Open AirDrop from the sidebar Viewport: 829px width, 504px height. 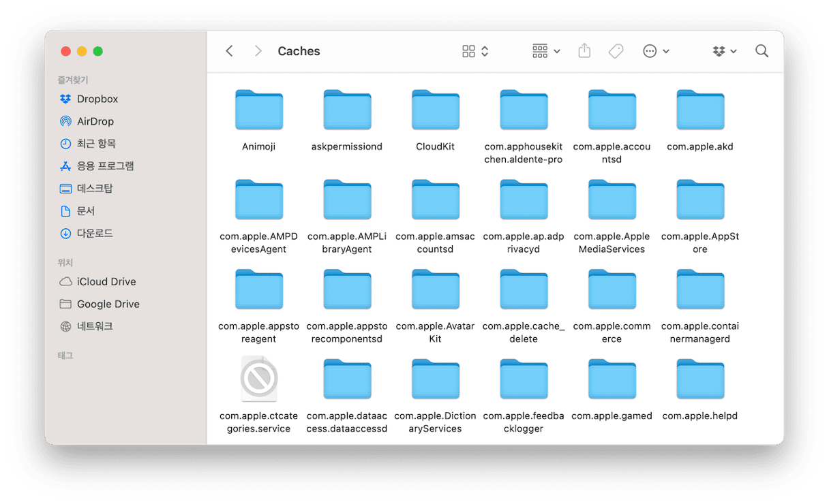95,121
